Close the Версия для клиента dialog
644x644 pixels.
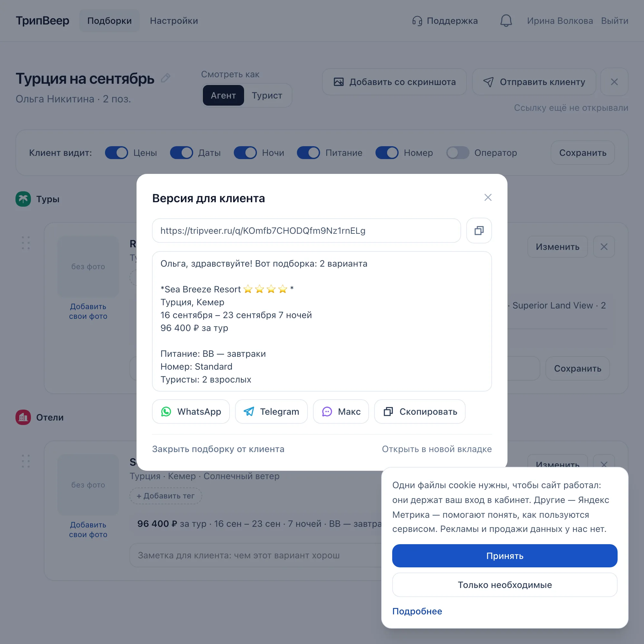[488, 197]
